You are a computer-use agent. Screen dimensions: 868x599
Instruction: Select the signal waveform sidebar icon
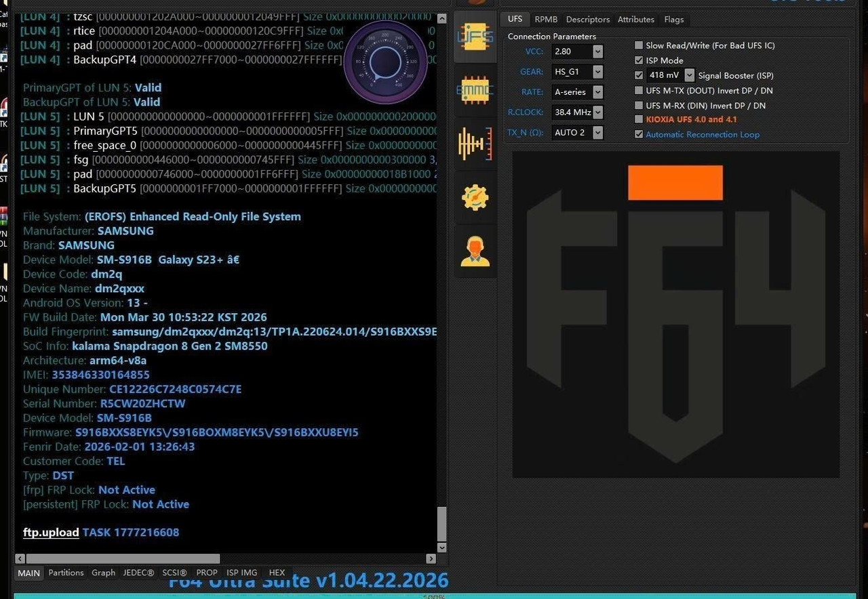475,144
